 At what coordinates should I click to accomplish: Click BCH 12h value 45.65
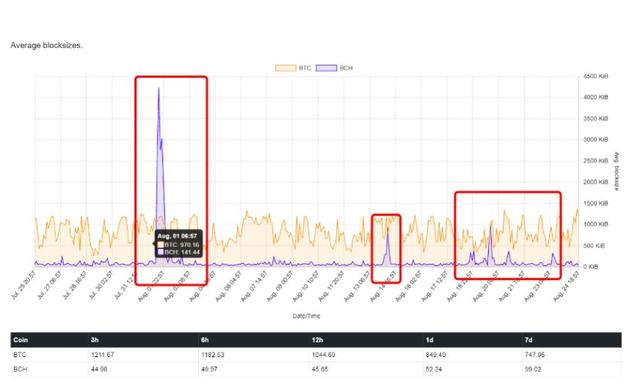tap(320, 369)
